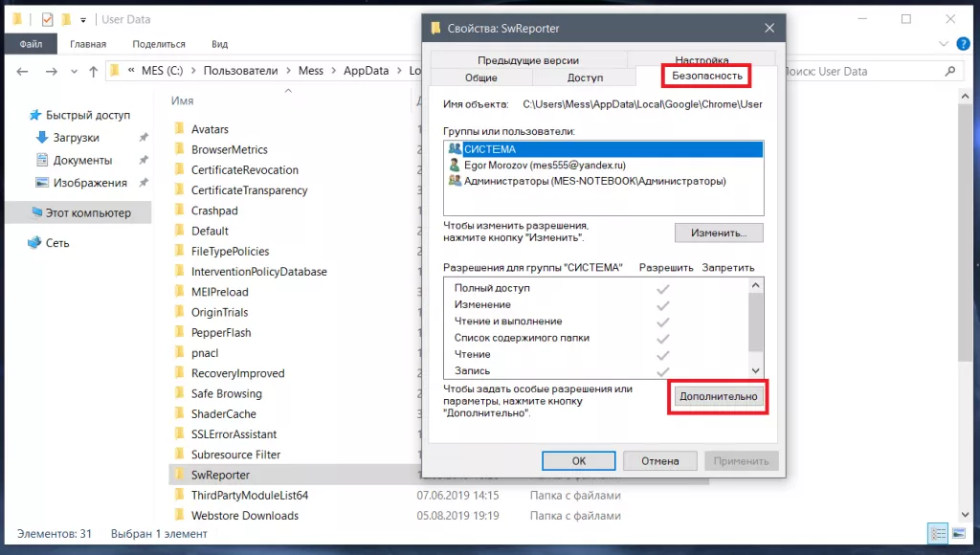
Task: Select the Webstore Downloads folder
Action: (244, 516)
